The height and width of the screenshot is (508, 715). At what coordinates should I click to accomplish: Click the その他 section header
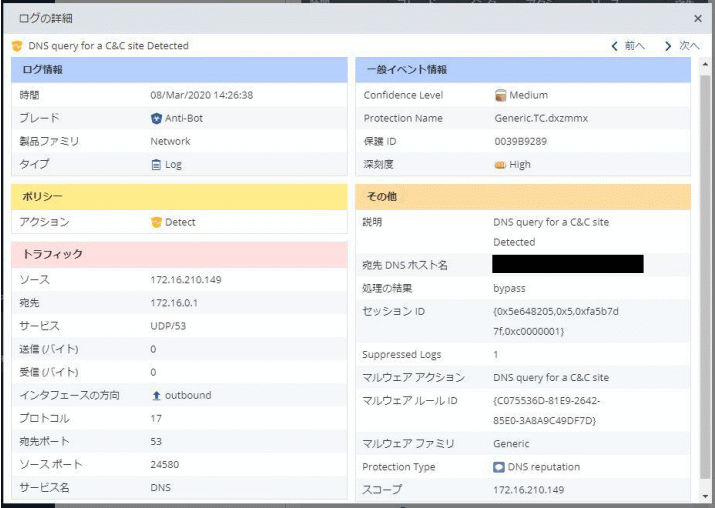coord(522,197)
